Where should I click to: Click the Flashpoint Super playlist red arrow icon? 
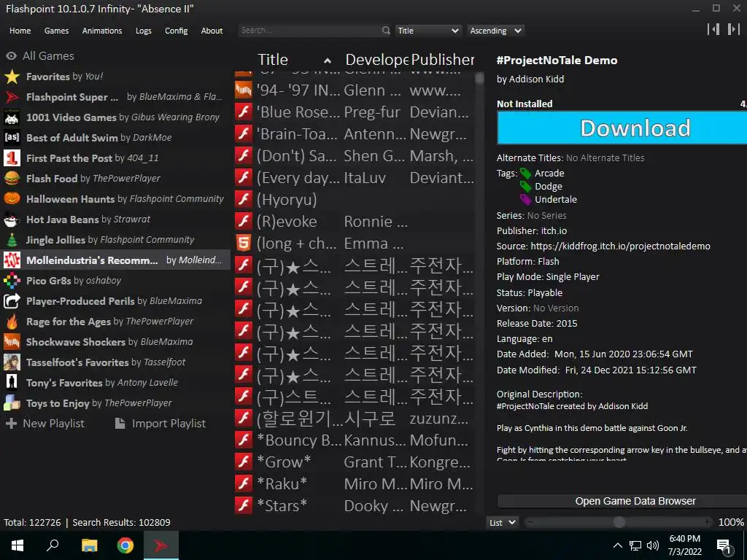[x=12, y=97]
